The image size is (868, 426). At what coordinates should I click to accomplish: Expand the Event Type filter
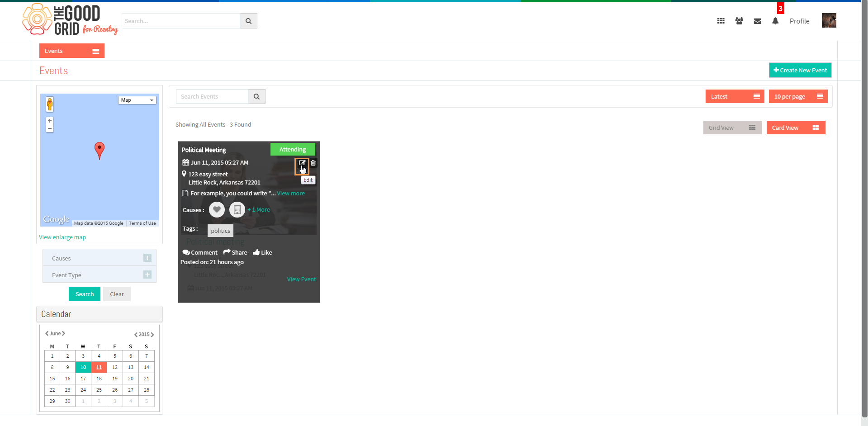tap(147, 275)
